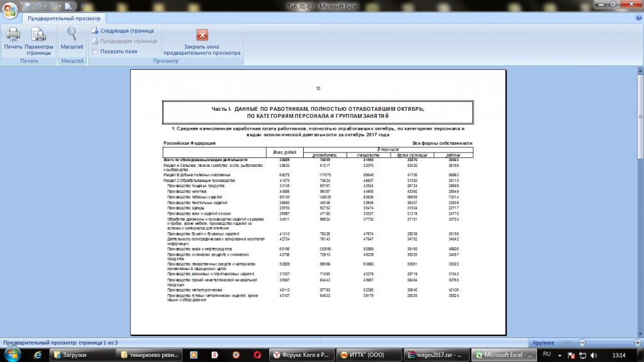Open the Redo dropdown arrow in the title bar

[61, 6]
